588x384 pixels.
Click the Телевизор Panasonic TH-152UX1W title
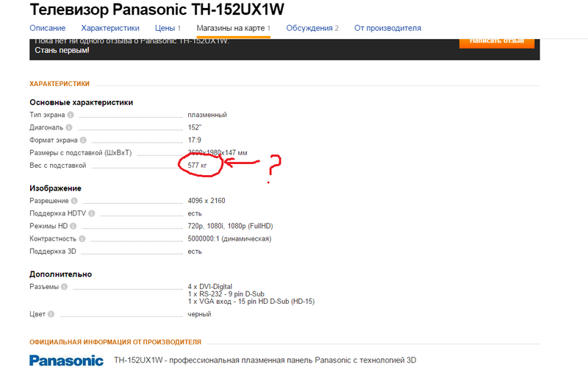coord(157,10)
